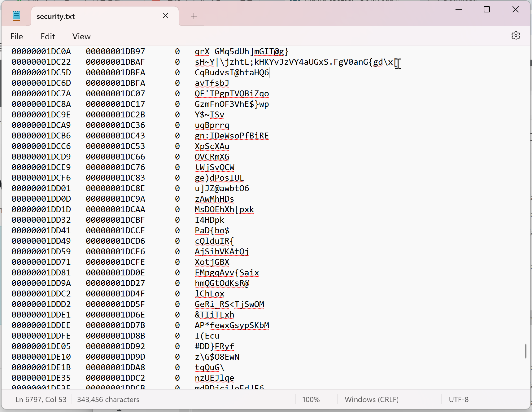
Task: Click the 343,456 characters count
Action: click(x=108, y=400)
